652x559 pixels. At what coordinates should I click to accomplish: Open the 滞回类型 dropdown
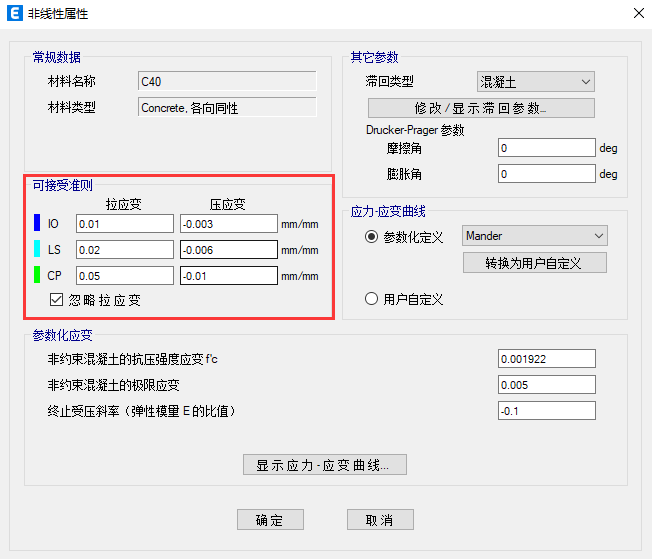click(x=536, y=82)
